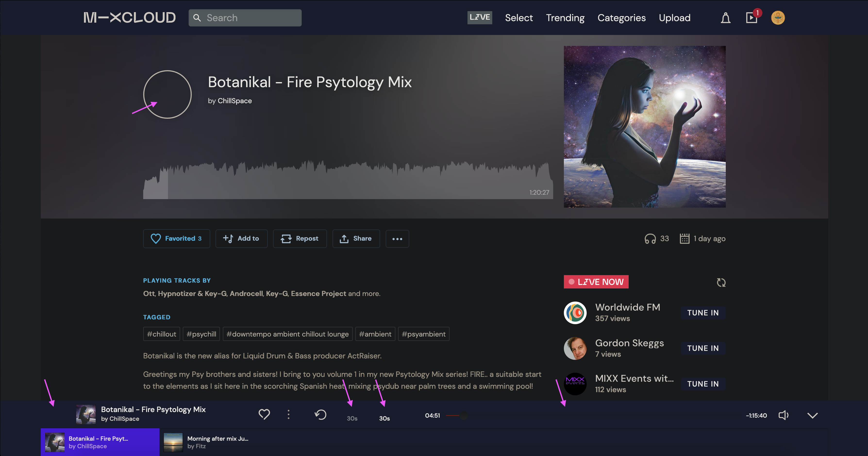The image size is (868, 456).
Task: Restart the playing mix from beginning
Action: [320, 414]
